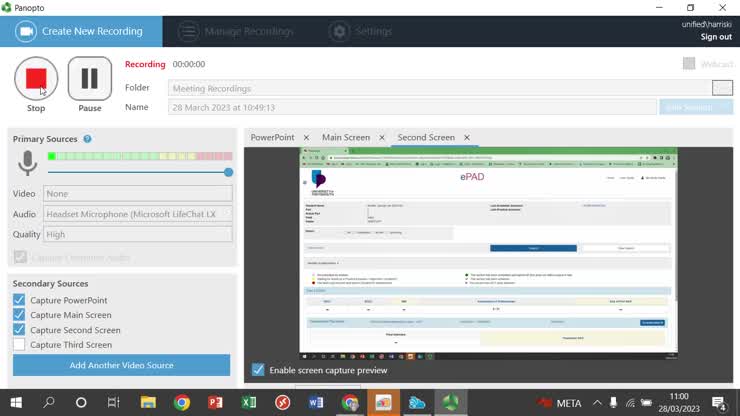Open Excel from the taskbar

(x=249, y=403)
